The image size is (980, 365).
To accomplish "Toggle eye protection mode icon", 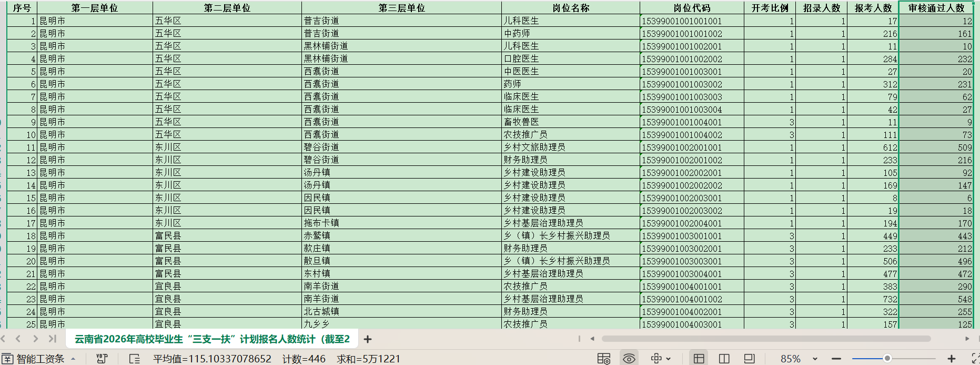I will click(x=629, y=359).
